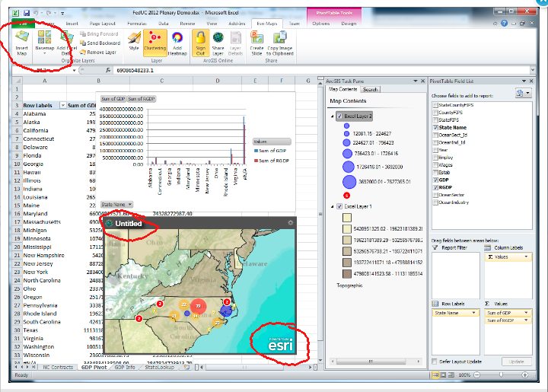
Task: Open map settings gear on Untitled map
Action: (290, 222)
